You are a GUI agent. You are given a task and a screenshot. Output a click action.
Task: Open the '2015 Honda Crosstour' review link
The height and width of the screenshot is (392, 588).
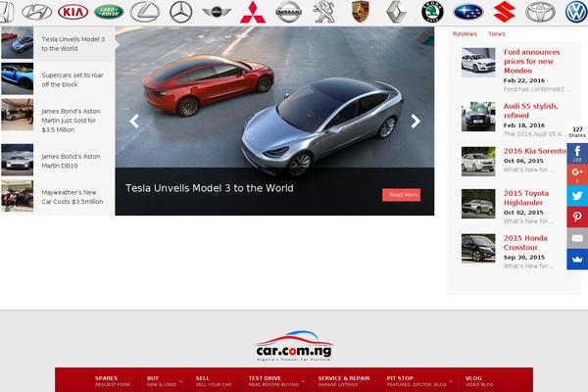(525, 243)
